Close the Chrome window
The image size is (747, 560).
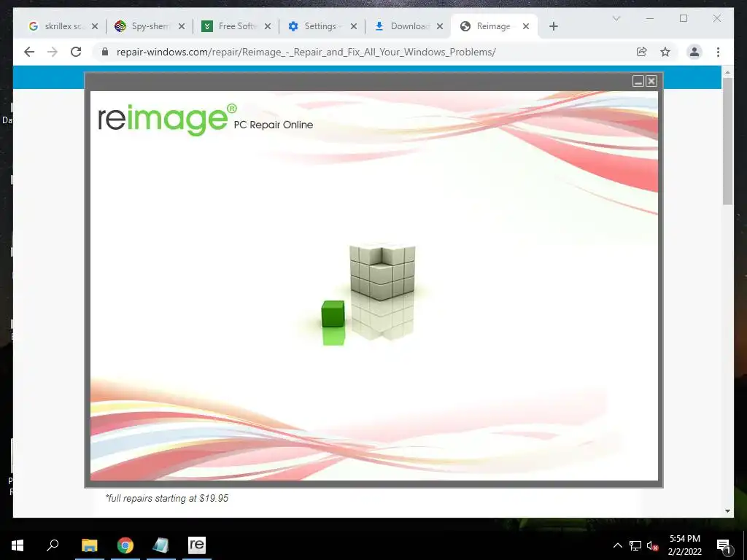[717, 18]
